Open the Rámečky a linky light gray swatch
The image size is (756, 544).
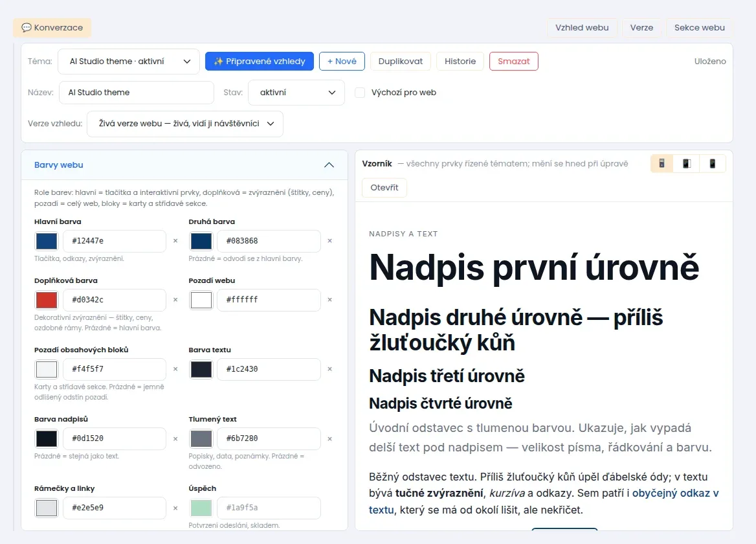click(47, 508)
